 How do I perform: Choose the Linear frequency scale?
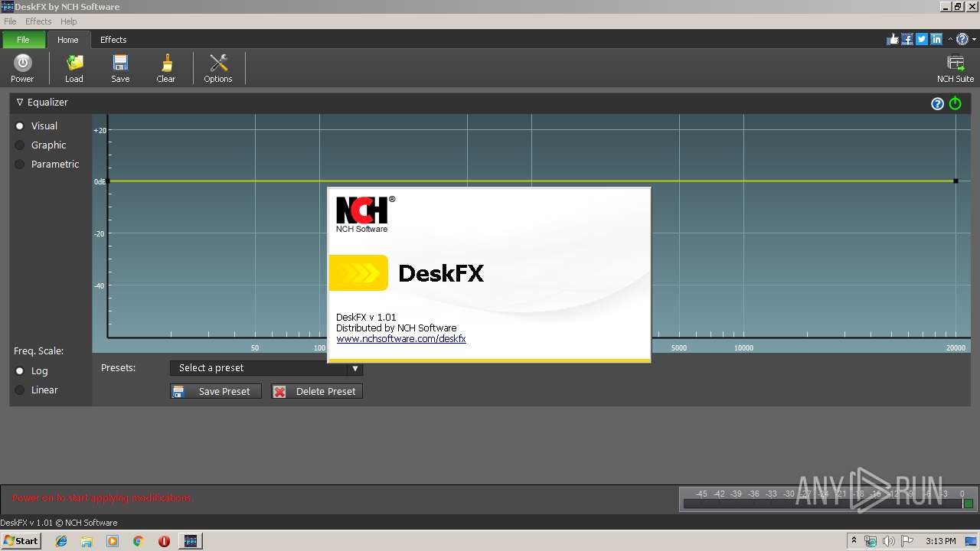coord(37,390)
